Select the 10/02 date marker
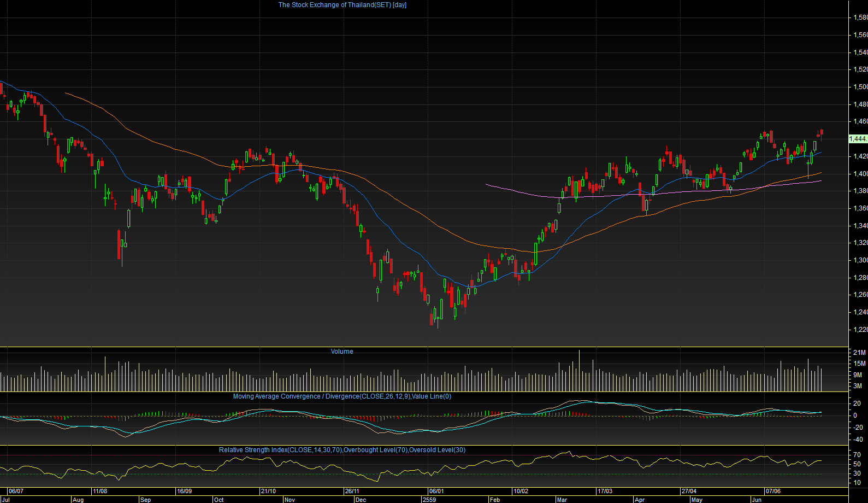This screenshot has width=868, height=503. click(521, 491)
